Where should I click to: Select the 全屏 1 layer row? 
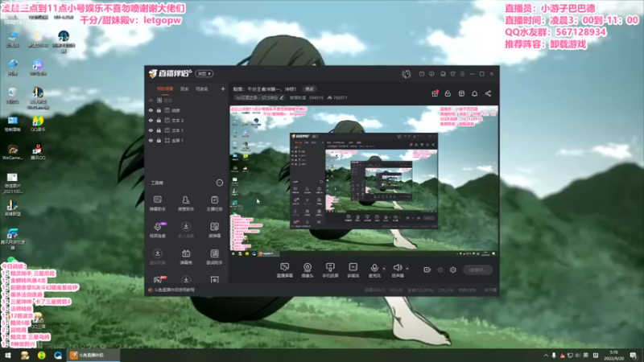click(187, 140)
